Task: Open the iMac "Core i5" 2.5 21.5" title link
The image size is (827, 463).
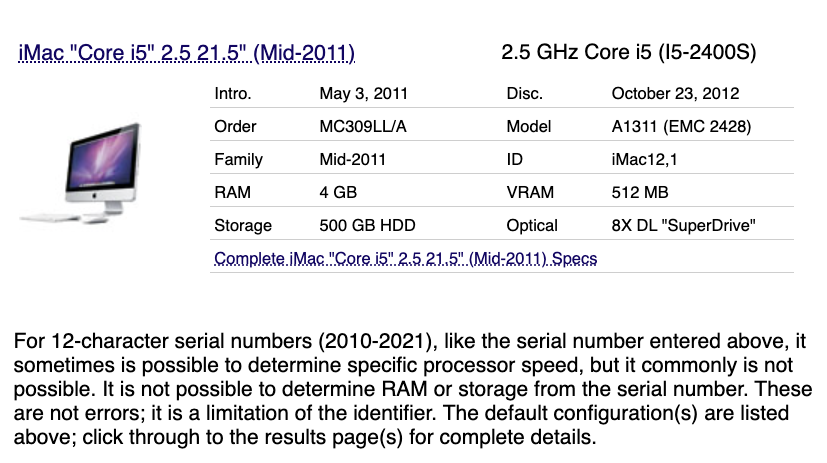Action: click(186, 53)
